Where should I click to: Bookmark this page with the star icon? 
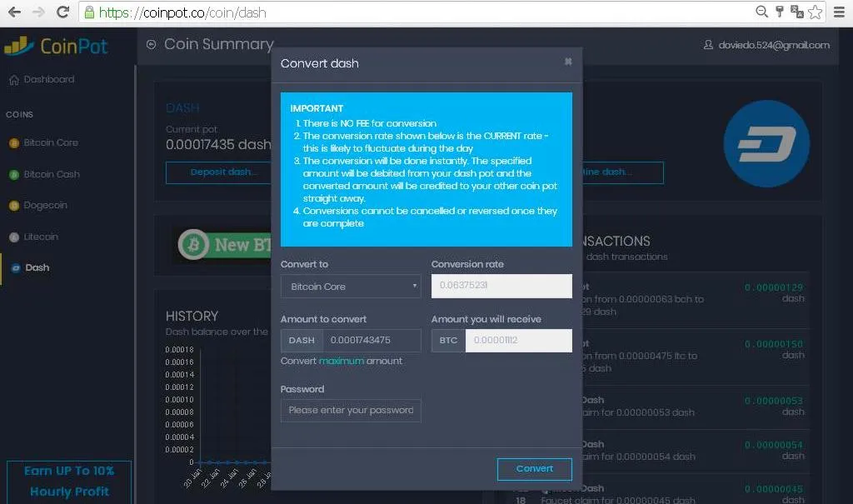point(815,12)
